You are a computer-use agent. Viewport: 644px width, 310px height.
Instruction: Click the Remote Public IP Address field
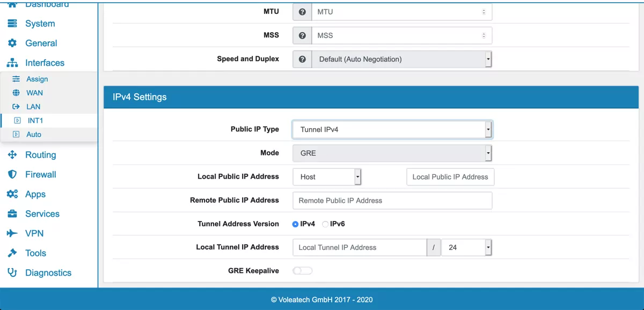(x=392, y=200)
